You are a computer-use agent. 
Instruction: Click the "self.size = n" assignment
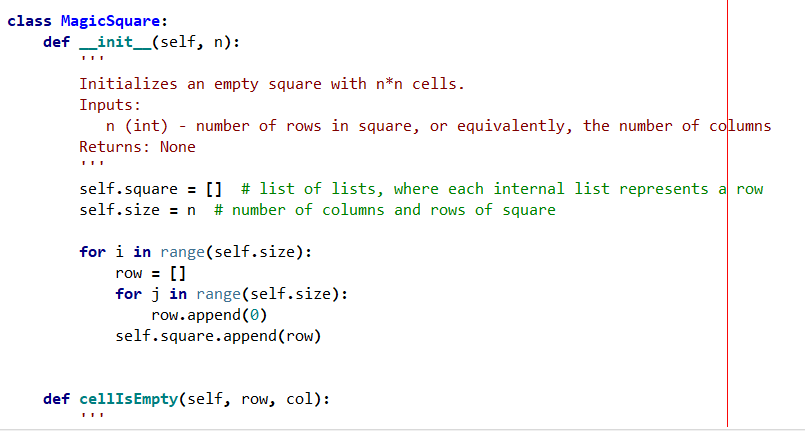pos(137,210)
